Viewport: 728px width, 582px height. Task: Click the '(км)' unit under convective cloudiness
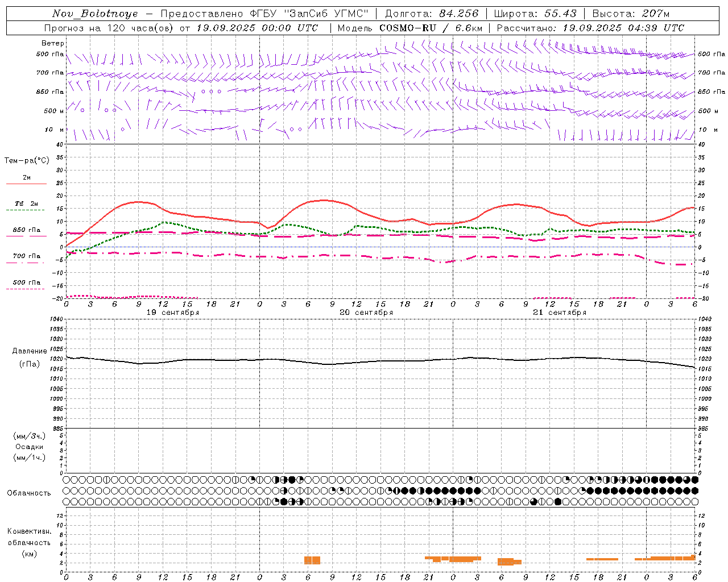29,554
